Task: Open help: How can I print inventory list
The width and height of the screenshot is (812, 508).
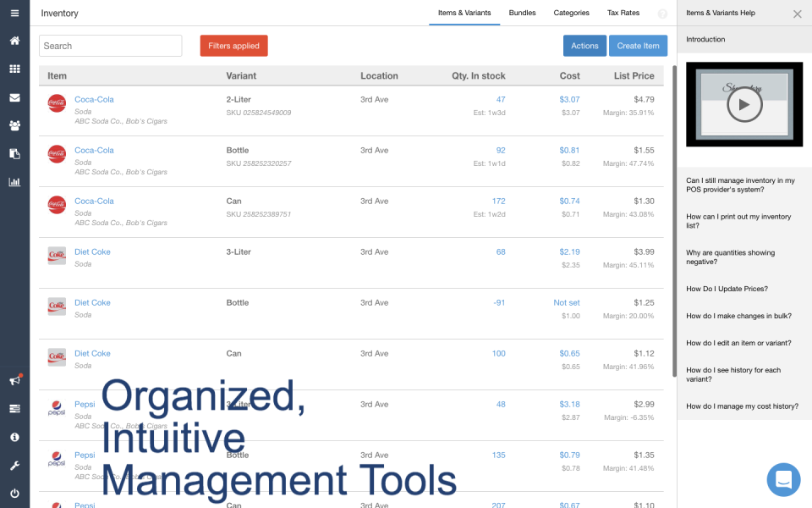Action: [738, 221]
